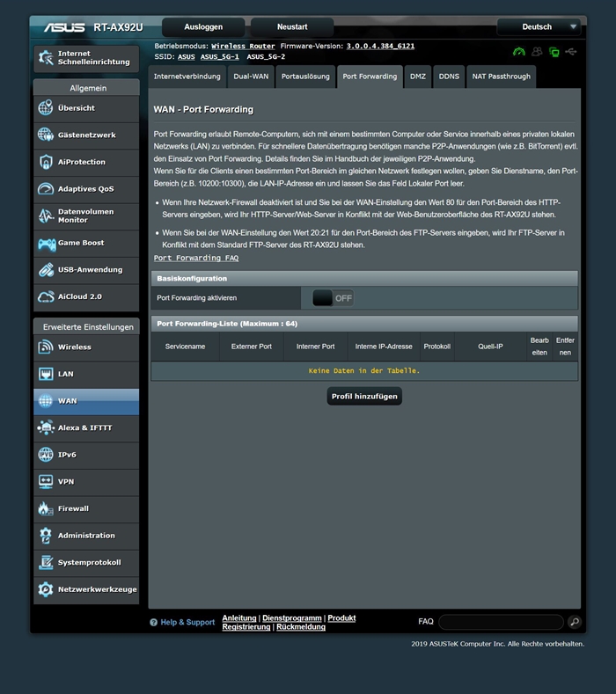Click the IPv6 globe icon

coord(46,455)
